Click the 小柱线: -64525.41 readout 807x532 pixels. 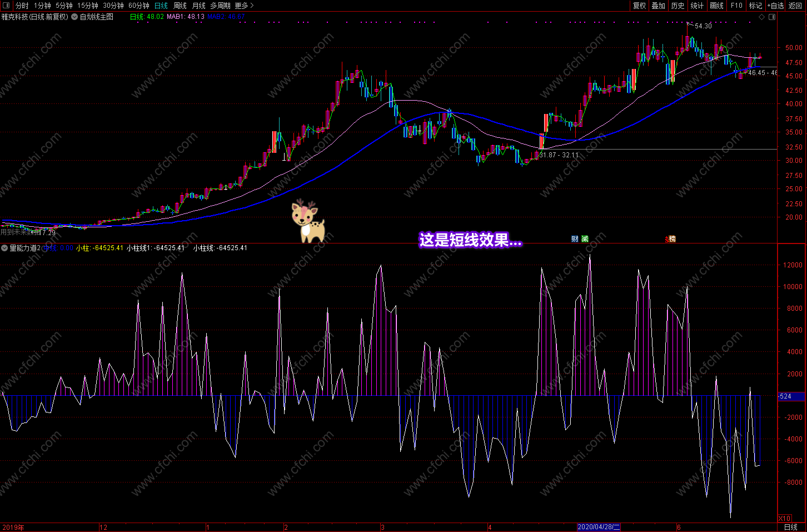[x=220, y=248]
